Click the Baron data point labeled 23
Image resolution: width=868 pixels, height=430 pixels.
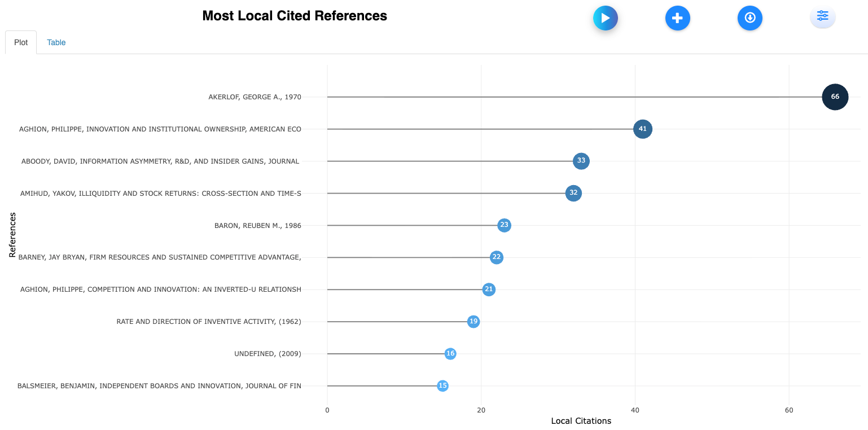(x=504, y=225)
